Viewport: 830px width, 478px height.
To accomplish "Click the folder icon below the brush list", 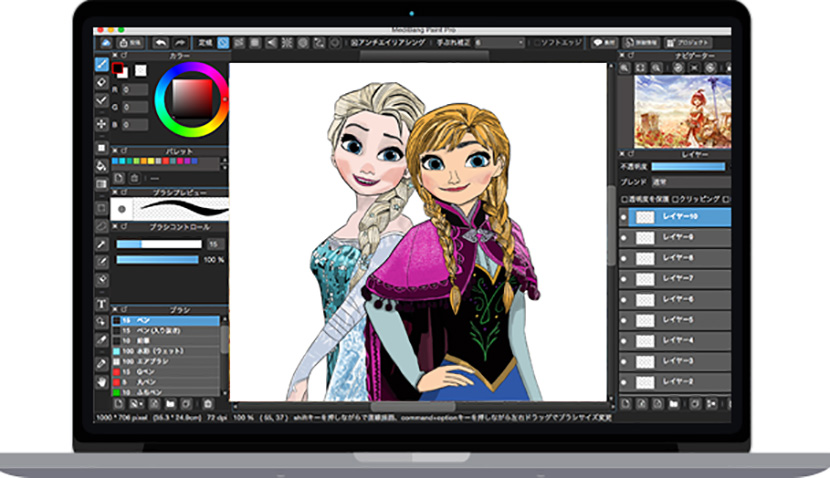I will (170, 404).
